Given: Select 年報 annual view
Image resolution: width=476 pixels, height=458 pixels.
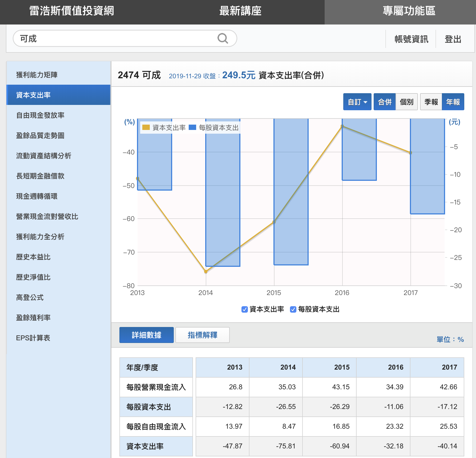Looking at the screenshot, I should [x=453, y=102].
